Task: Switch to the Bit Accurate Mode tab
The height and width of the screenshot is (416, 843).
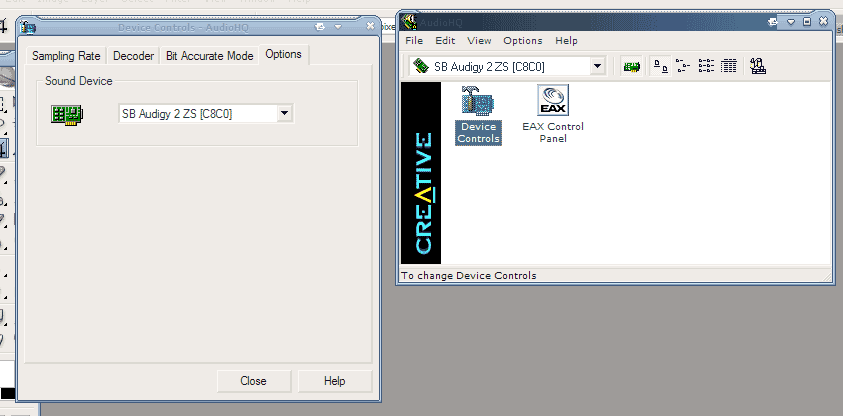Action: [210, 56]
